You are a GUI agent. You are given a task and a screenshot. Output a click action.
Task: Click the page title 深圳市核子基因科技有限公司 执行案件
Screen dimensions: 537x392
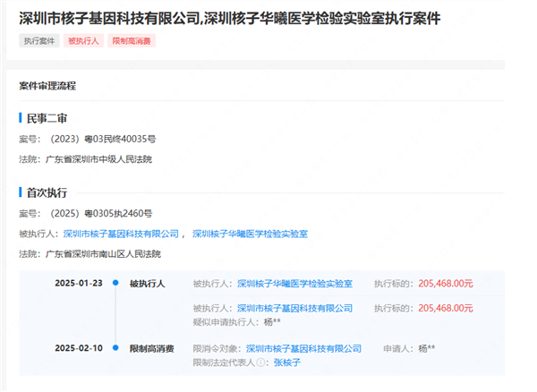pyautogui.click(x=230, y=19)
